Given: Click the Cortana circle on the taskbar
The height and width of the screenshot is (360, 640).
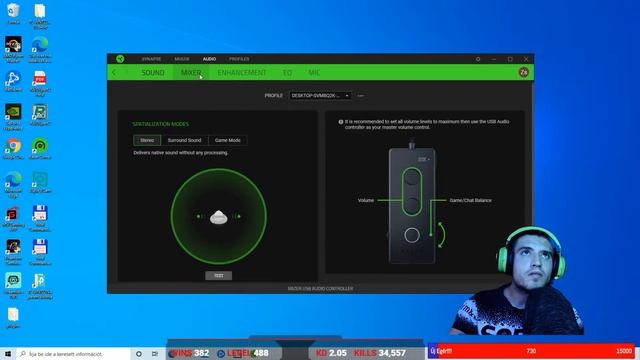Looking at the screenshot, I should tap(139, 353).
